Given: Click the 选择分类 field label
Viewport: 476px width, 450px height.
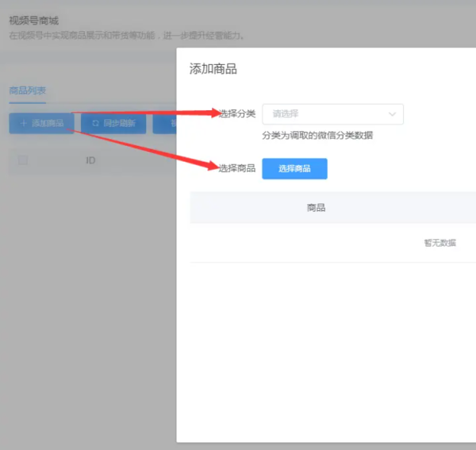Looking at the screenshot, I should [x=237, y=113].
